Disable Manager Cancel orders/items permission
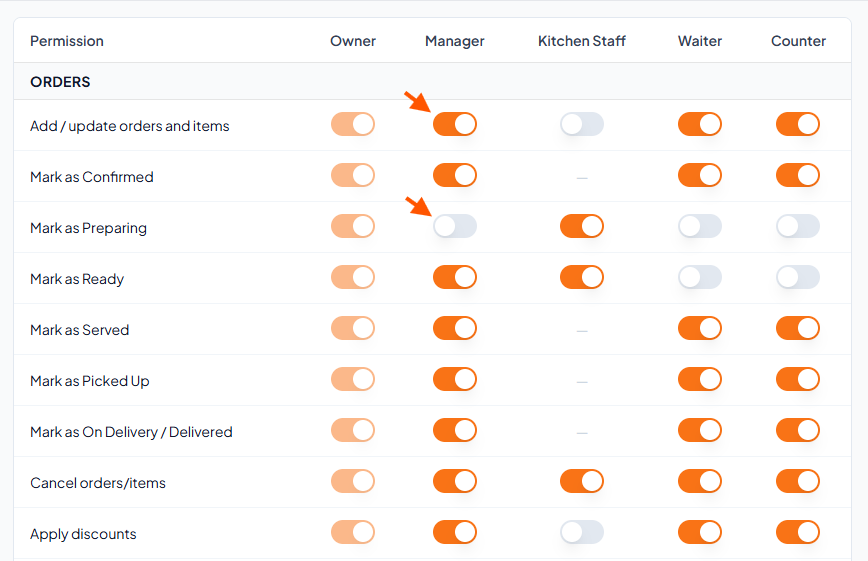The image size is (868, 561). pos(454,481)
